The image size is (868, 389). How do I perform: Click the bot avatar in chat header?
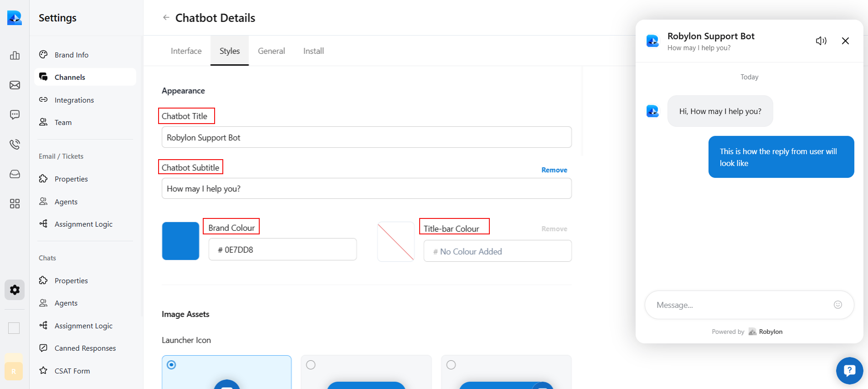click(x=652, y=41)
